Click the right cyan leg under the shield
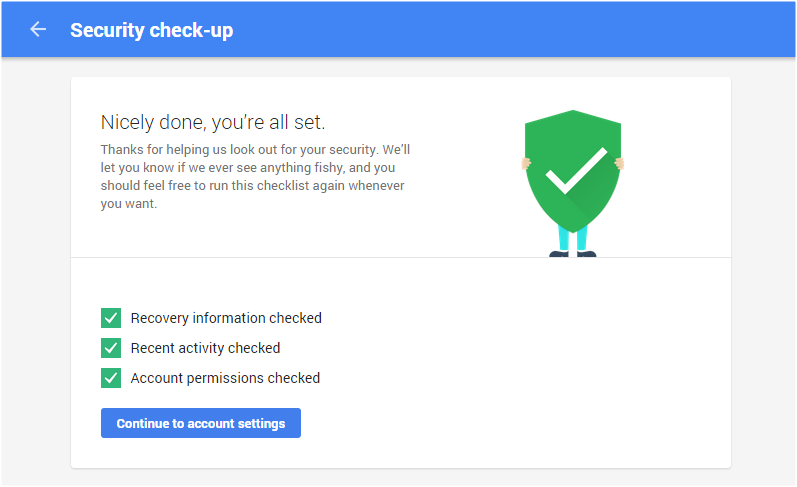Viewport: 797px width, 487px height. click(581, 239)
